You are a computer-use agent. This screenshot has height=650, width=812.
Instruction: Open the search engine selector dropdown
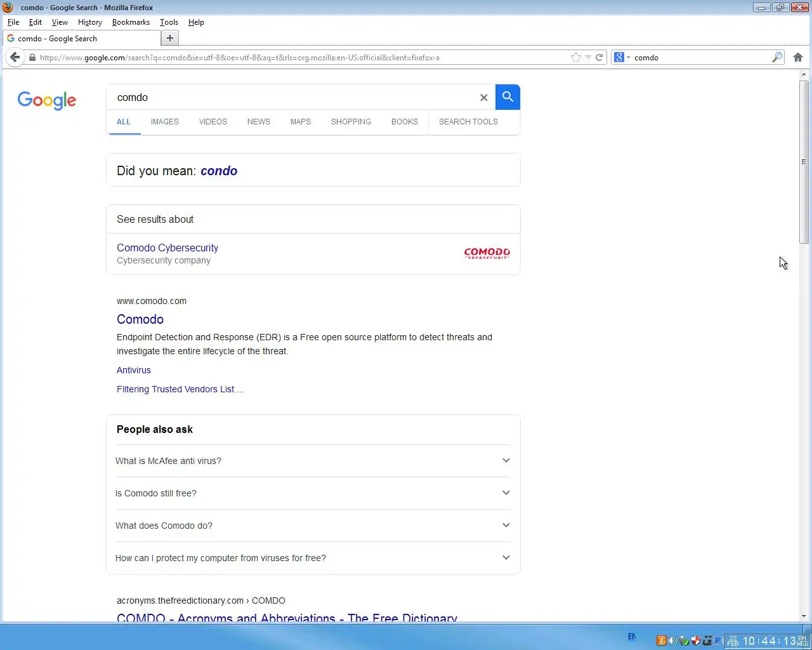pos(622,57)
